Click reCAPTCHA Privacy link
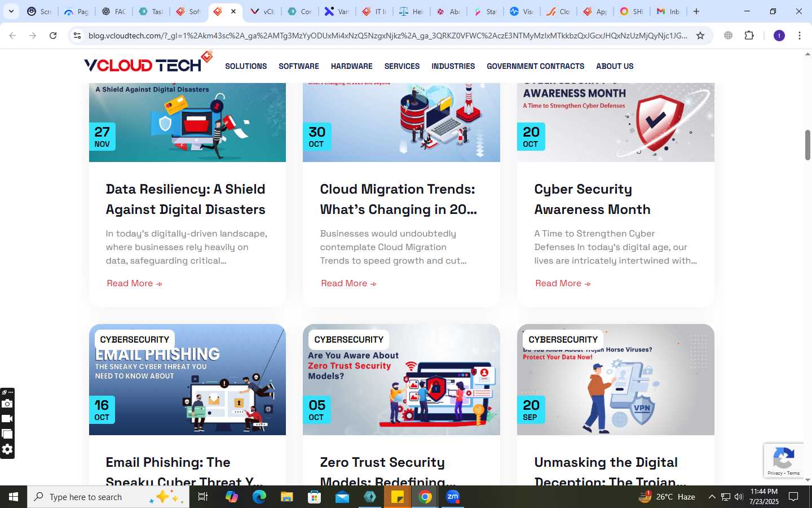The image size is (812, 508). (775, 473)
